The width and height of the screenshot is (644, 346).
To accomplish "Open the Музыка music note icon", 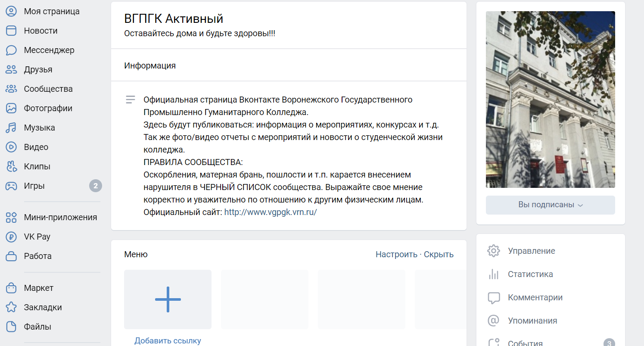I will tap(11, 128).
